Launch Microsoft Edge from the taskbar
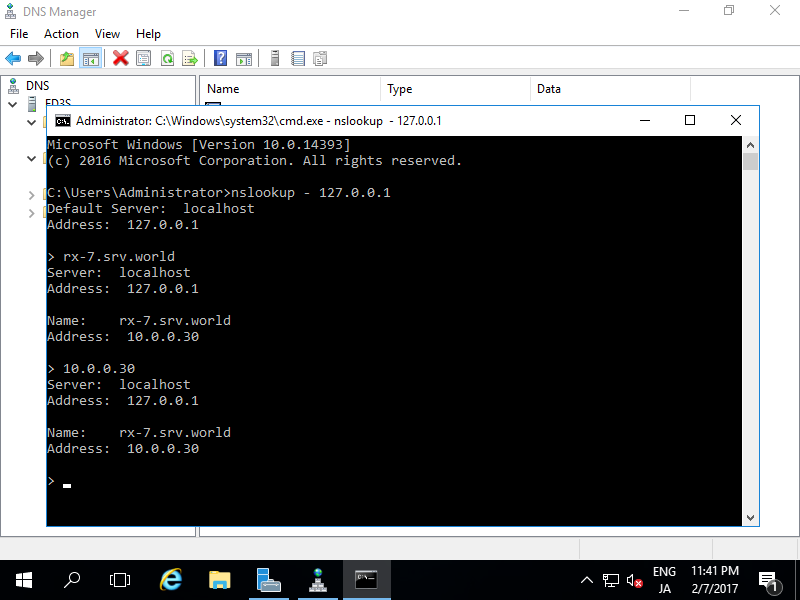Viewport: 800px width, 600px height. click(x=170, y=580)
